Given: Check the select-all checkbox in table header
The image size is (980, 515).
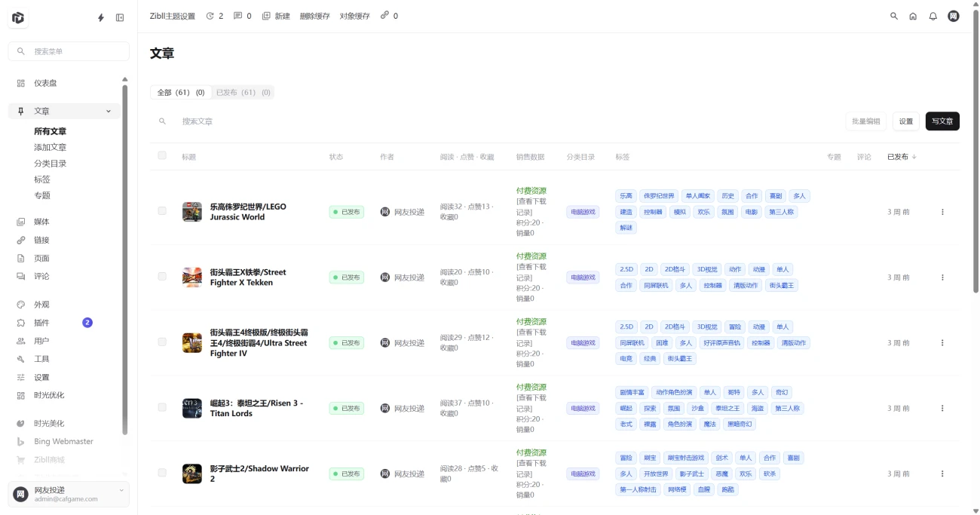Looking at the screenshot, I should 162,156.
